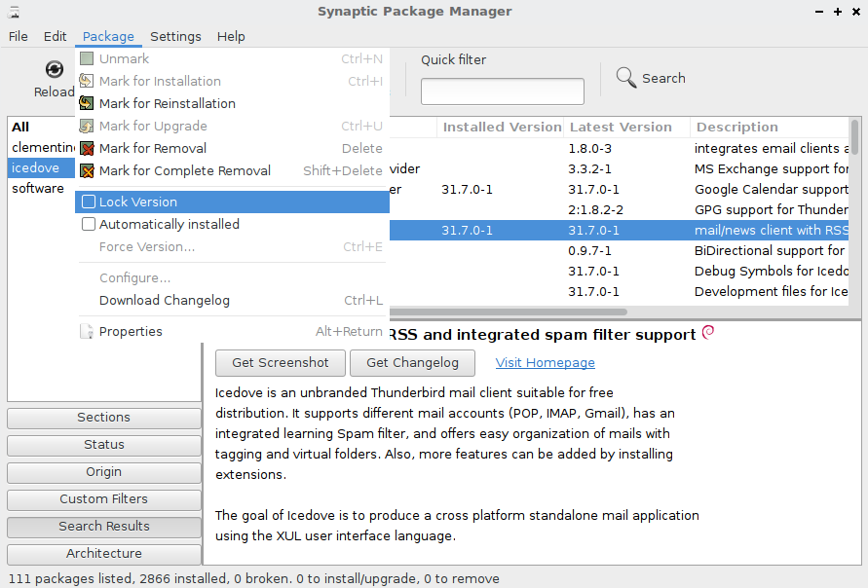Screen dimensions: 868x588
Task: Select the Google Calendar support row
Action: point(619,190)
